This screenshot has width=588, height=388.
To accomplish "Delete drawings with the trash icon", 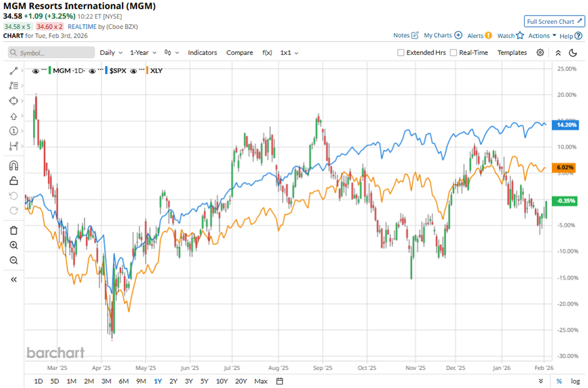I will (x=14, y=231).
